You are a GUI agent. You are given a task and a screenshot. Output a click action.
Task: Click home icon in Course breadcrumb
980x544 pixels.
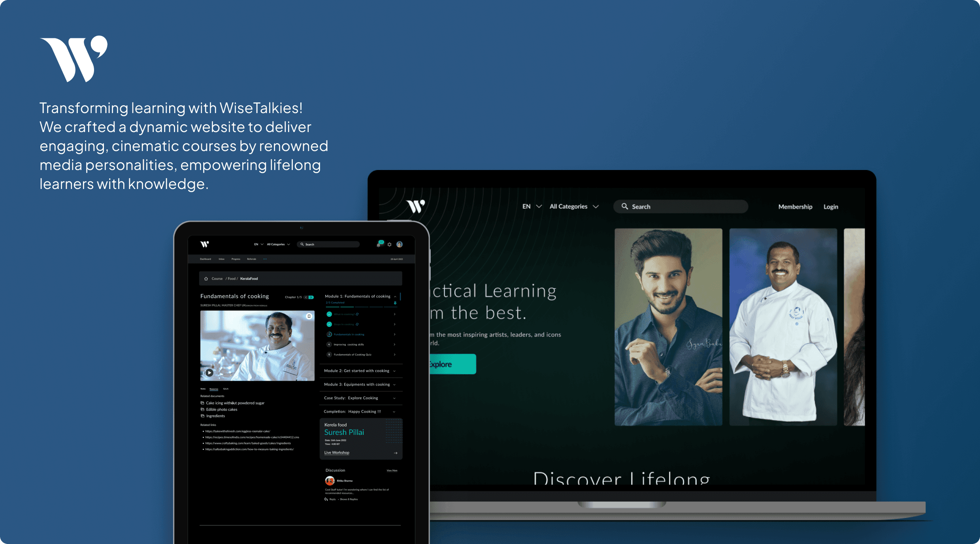pos(206,279)
